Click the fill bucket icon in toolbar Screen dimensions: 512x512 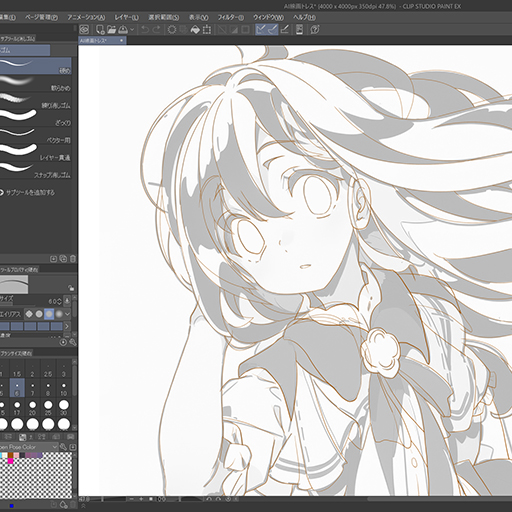pyautogui.click(x=195, y=30)
